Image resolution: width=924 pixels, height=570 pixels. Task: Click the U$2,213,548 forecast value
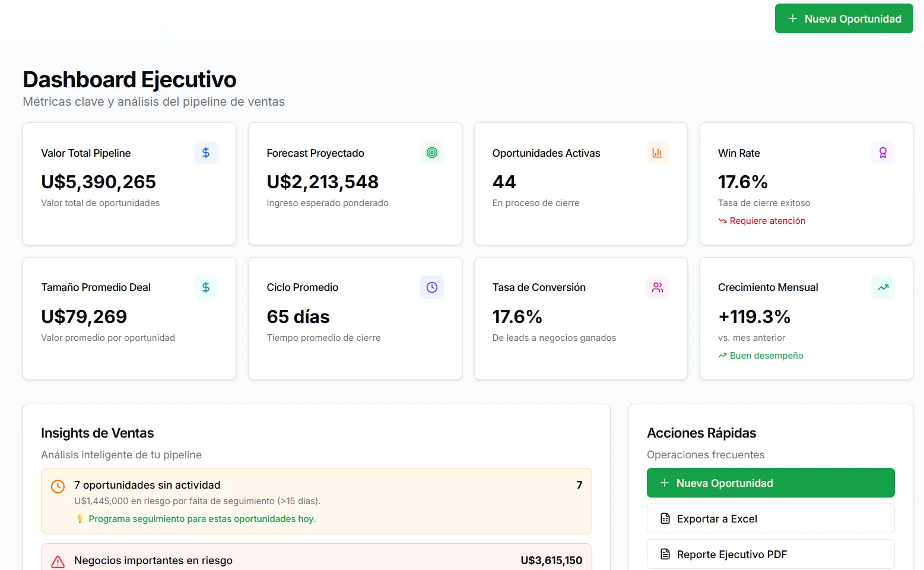pyautogui.click(x=322, y=182)
